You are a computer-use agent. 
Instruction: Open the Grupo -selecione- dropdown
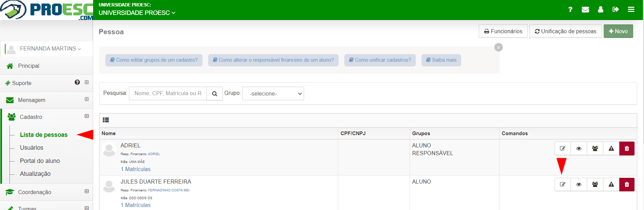(273, 93)
